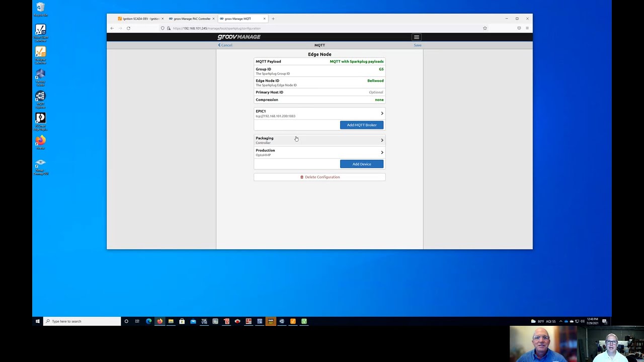The height and width of the screenshot is (362, 644).
Task: Open Microsoft Store from the taskbar
Action: (182, 321)
